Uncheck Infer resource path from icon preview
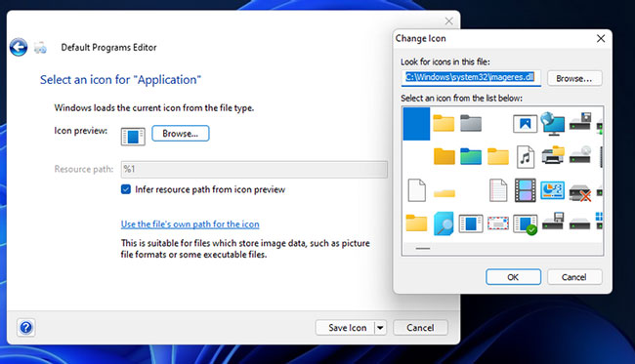Screen dimensions: 635x364 pos(126,189)
